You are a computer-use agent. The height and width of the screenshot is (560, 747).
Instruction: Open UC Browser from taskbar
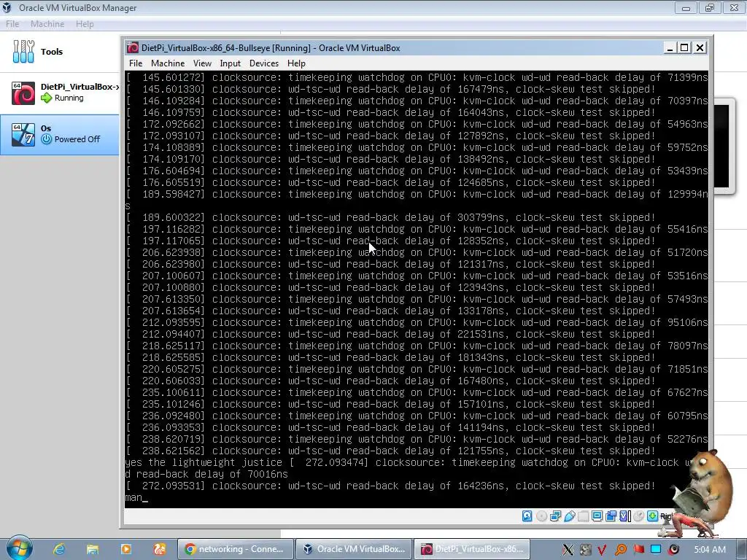[x=159, y=549]
